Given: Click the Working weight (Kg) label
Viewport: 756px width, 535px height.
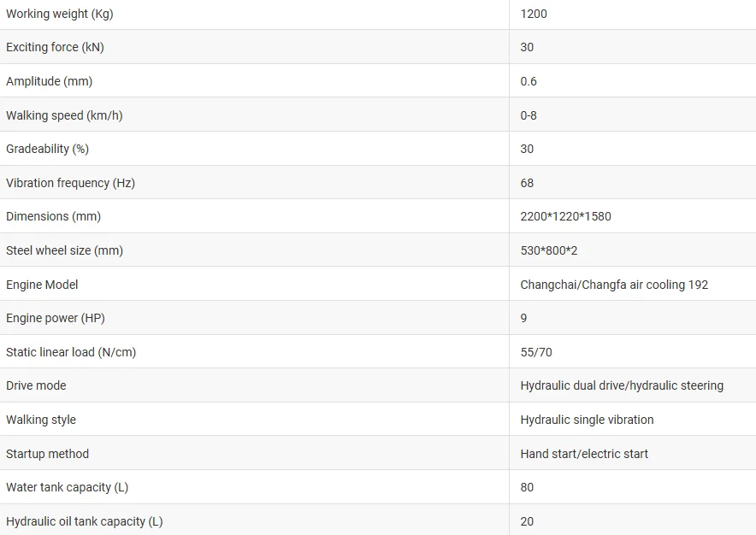Looking at the screenshot, I should coord(60,14).
